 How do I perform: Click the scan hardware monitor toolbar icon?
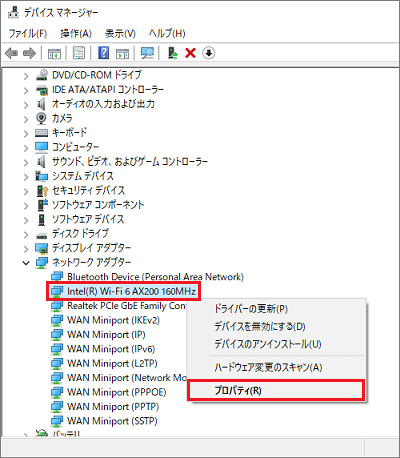147,53
